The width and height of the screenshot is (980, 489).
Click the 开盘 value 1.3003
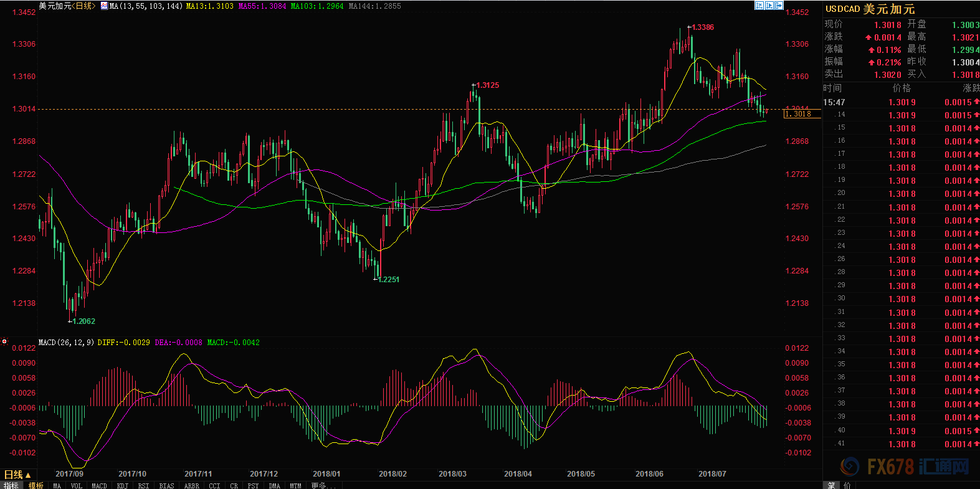coord(965,25)
